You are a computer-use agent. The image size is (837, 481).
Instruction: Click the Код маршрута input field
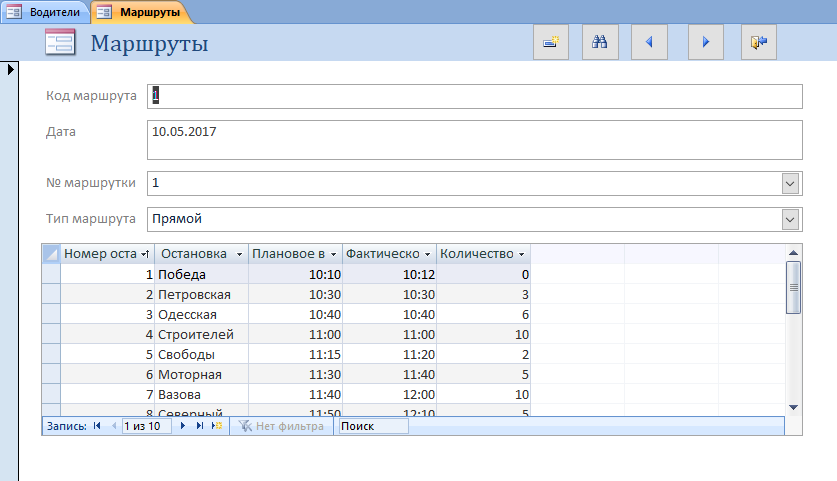475,96
